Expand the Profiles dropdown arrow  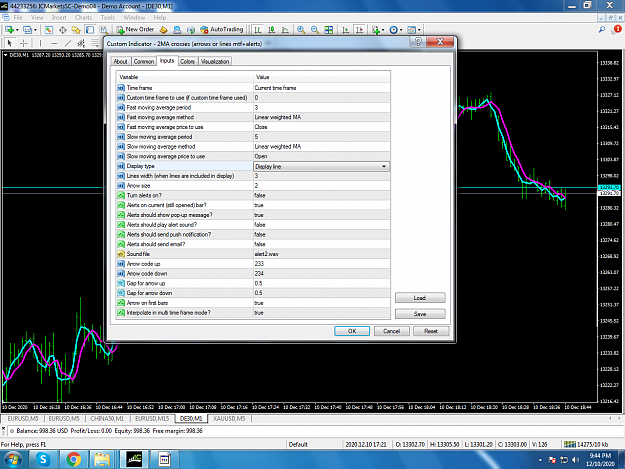35,30
